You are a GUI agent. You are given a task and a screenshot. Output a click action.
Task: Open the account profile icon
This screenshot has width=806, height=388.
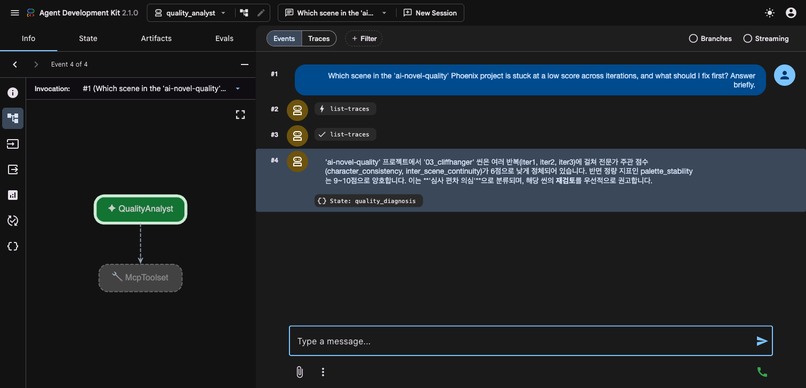791,13
